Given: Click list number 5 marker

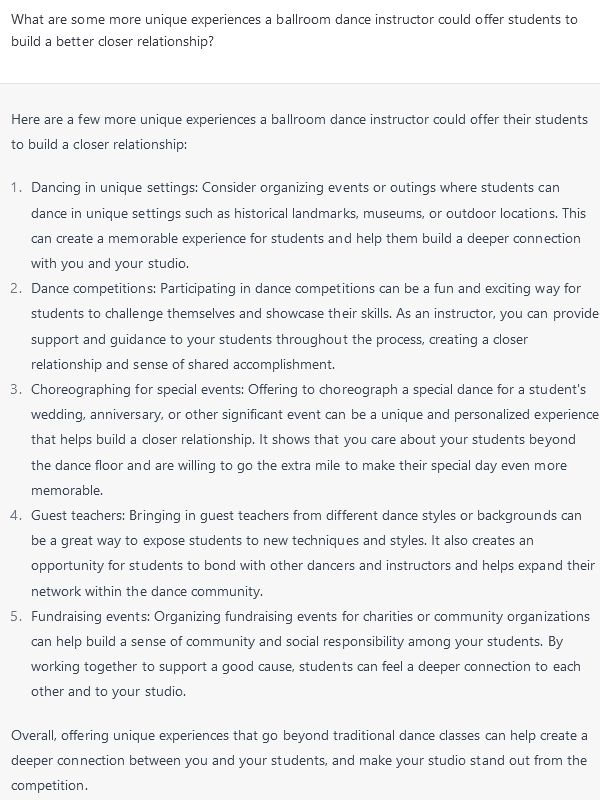Looking at the screenshot, I should point(16,616).
